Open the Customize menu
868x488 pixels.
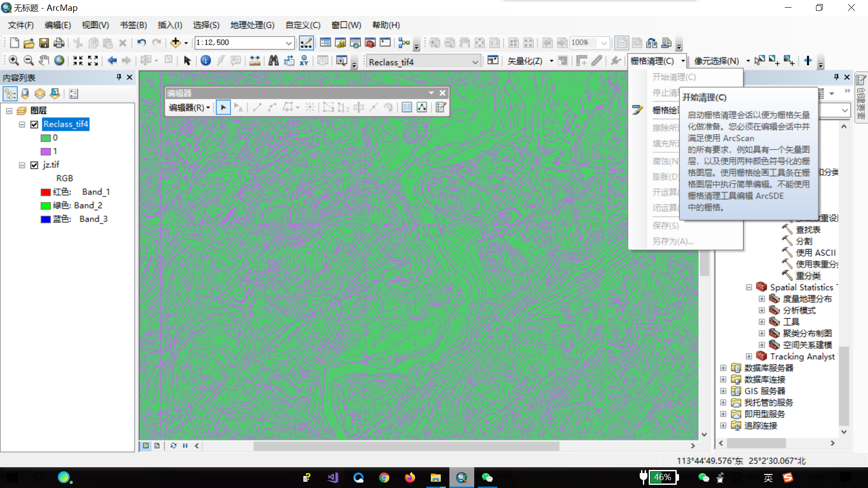[x=303, y=25]
